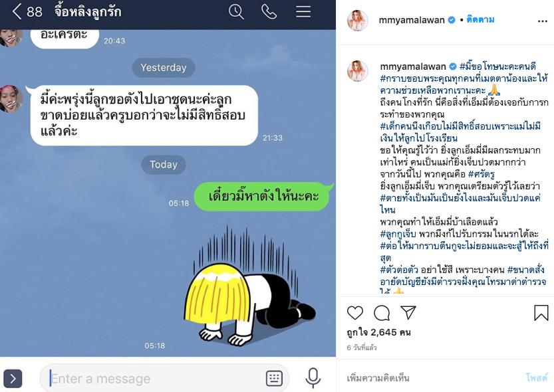View the list of 2,645 likes
The width and height of the screenshot is (554, 392).
point(378,332)
